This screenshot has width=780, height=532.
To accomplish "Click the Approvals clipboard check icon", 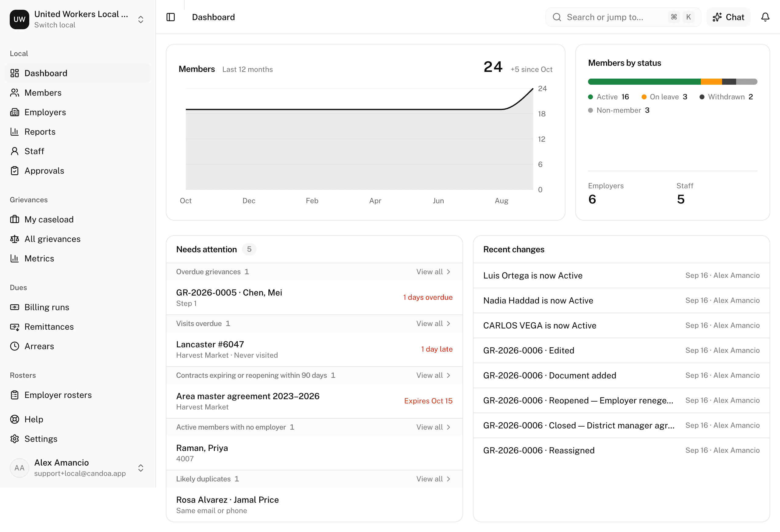I will [14, 171].
